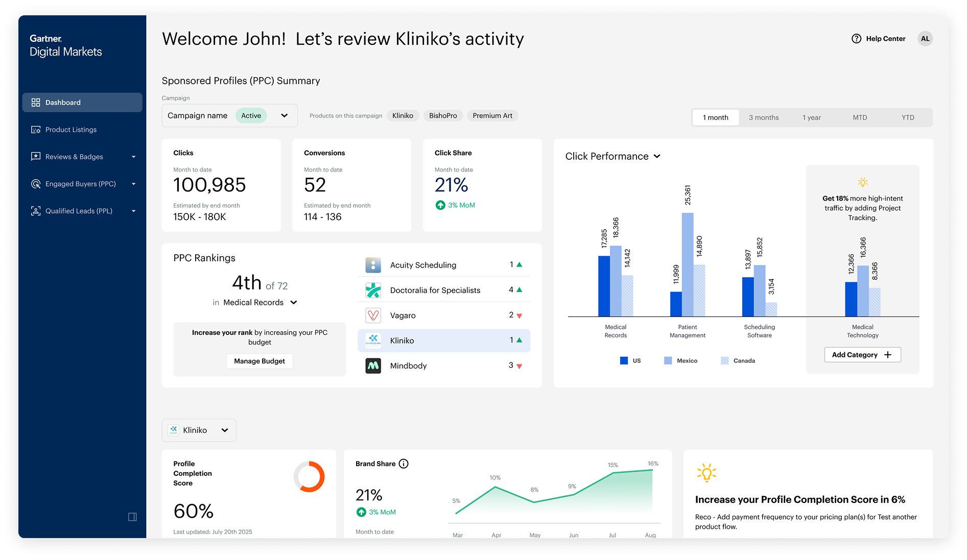
Task: Click the 16% point on Brand Share chart
Action: 652,470
